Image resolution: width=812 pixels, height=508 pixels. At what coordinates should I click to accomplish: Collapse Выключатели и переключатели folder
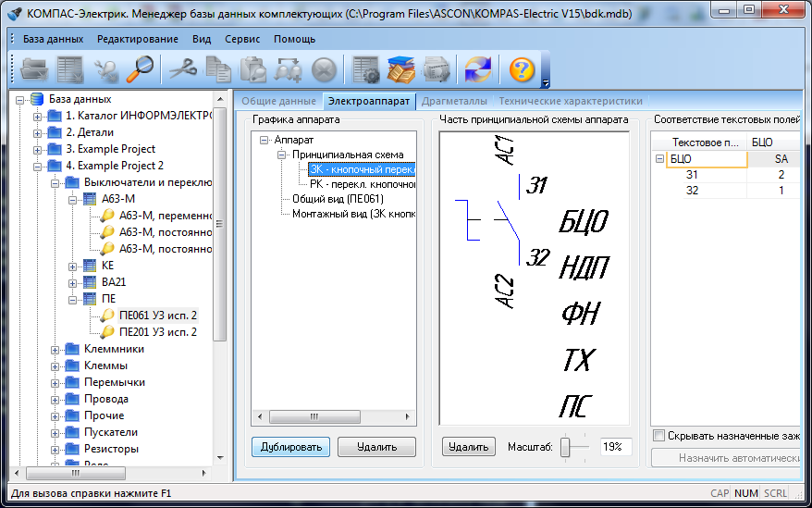(55, 183)
